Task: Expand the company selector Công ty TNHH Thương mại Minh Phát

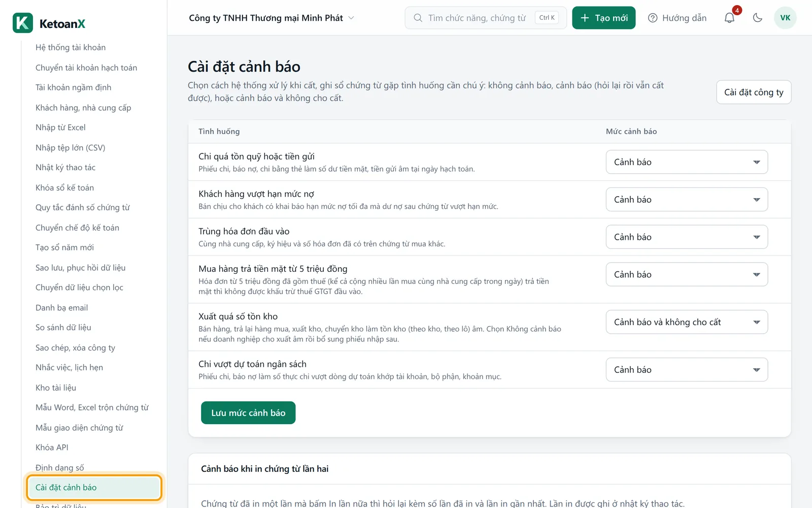Action: pyautogui.click(x=272, y=18)
